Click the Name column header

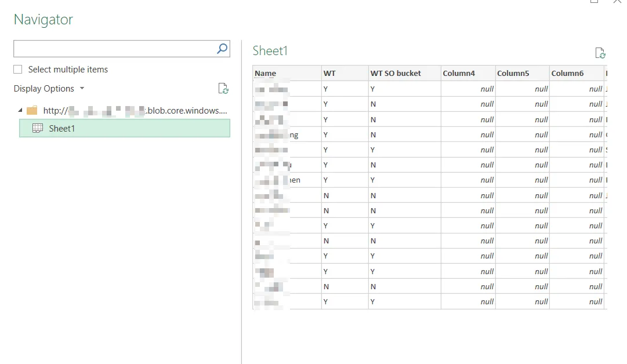click(x=287, y=73)
